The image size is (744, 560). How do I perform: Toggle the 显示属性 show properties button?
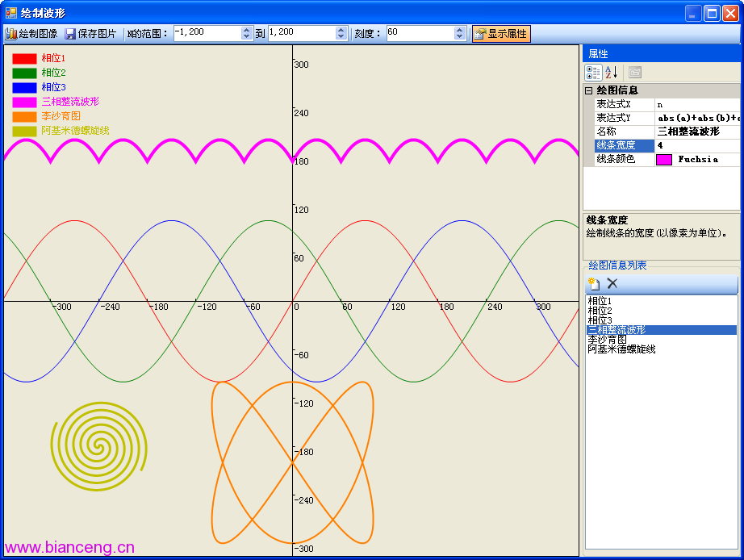[501, 34]
